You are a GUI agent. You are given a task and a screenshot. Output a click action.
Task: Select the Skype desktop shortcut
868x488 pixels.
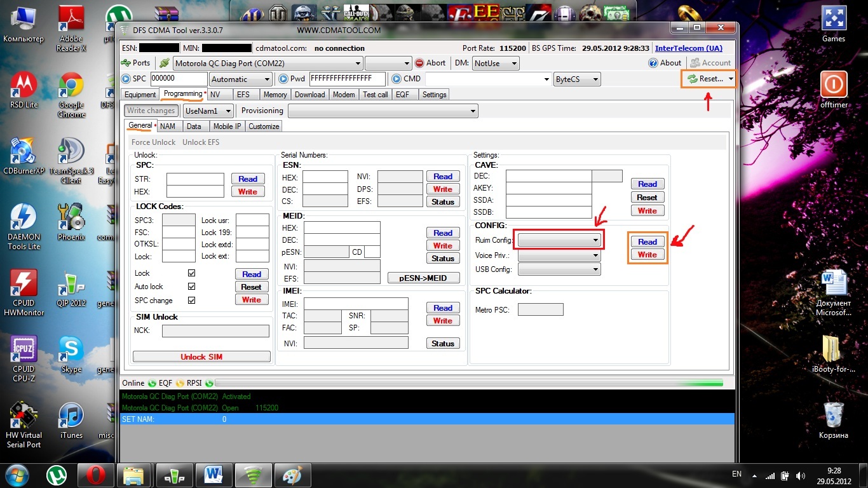(x=71, y=355)
